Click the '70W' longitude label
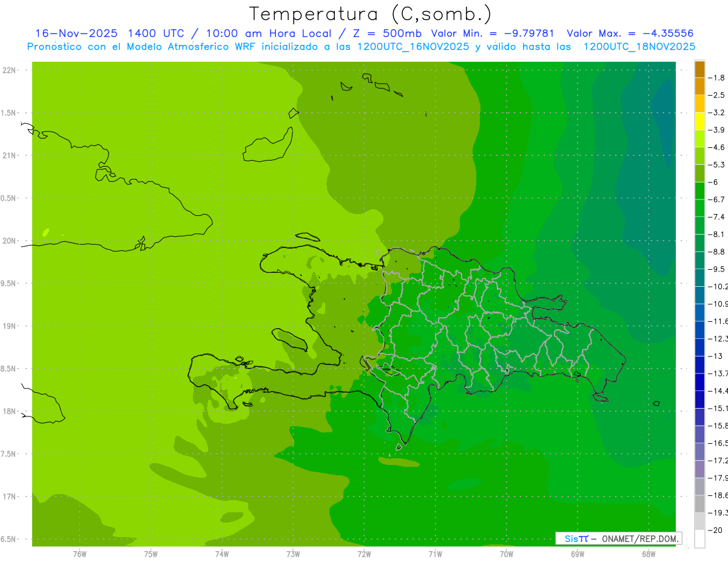Screen dimensions: 728x562 pyautogui.click(x=507, y=555)
